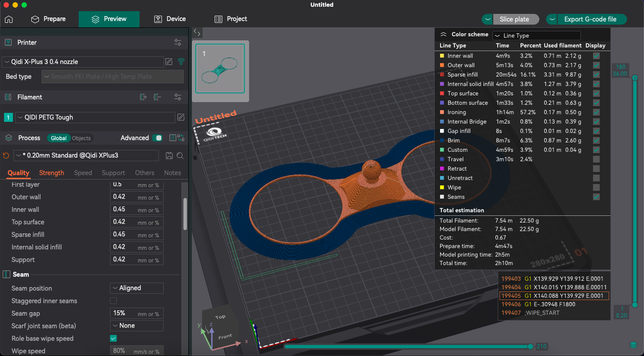Open the Strength settings tab
Screen dimensions: 644x356
point(51,173)
